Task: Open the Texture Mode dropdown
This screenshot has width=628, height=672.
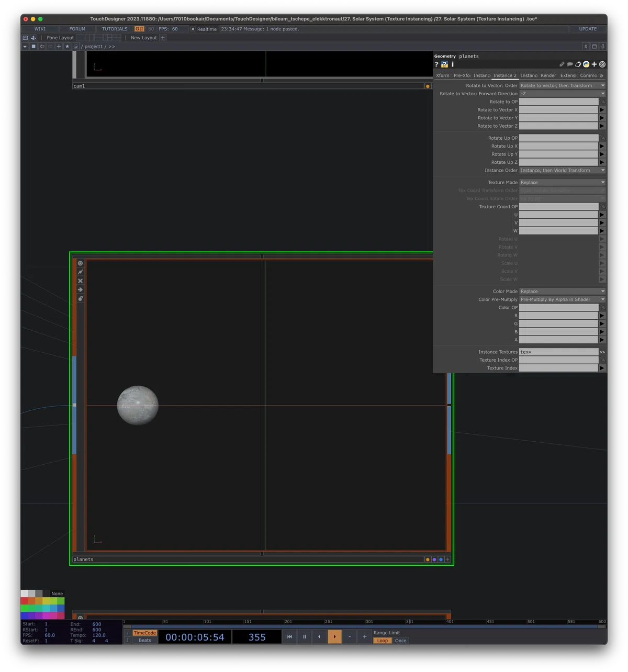Action: [x=563, y=183]
